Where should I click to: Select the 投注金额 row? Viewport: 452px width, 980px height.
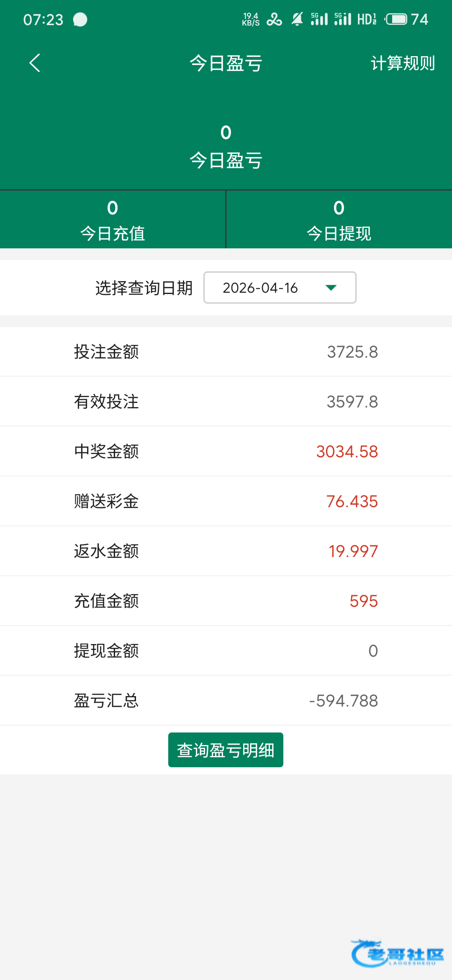(x=226, y=352)
